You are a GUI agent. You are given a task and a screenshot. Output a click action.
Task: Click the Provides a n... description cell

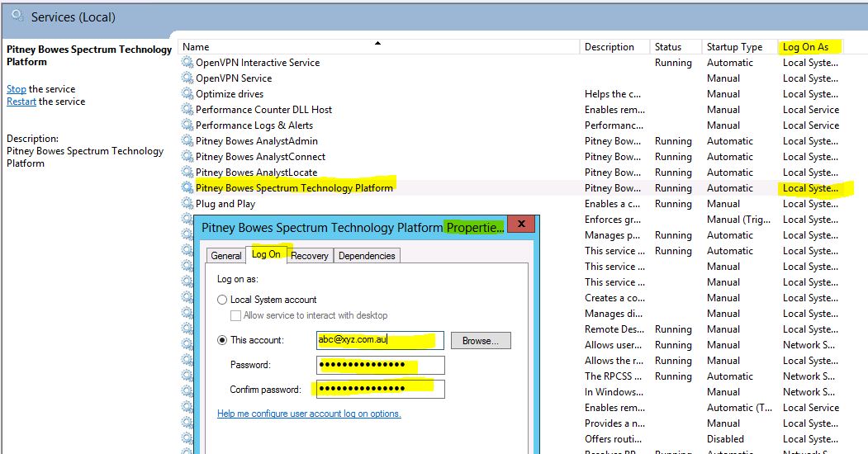[x=614, y=423]
